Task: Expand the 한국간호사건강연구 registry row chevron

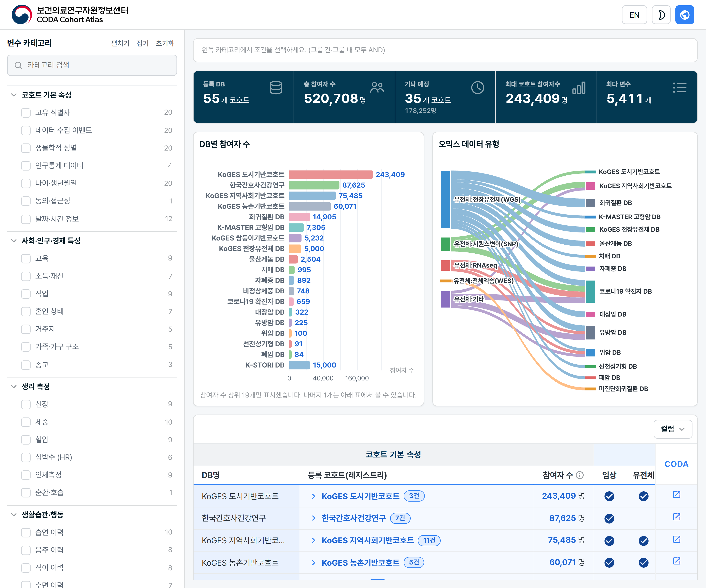Action: pyautogui.click(x=313, y=518)
